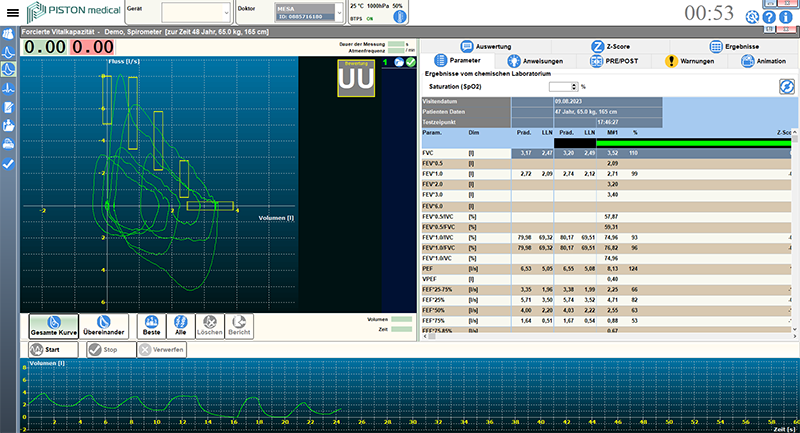This screenshot has width=800, height=433.
Task: Open the Bericht report button
Action: click(239, 326)
